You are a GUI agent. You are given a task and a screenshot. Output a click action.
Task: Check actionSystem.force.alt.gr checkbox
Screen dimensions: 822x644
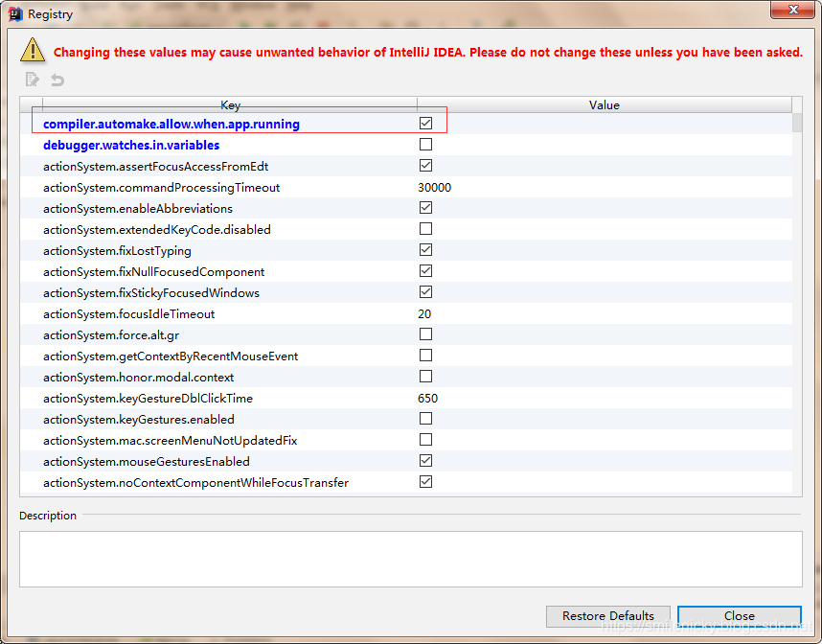pos(425,334)
